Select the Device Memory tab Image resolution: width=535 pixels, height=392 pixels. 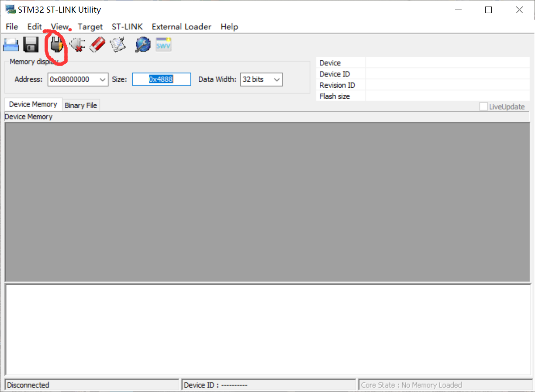click(x=33, y=104)
